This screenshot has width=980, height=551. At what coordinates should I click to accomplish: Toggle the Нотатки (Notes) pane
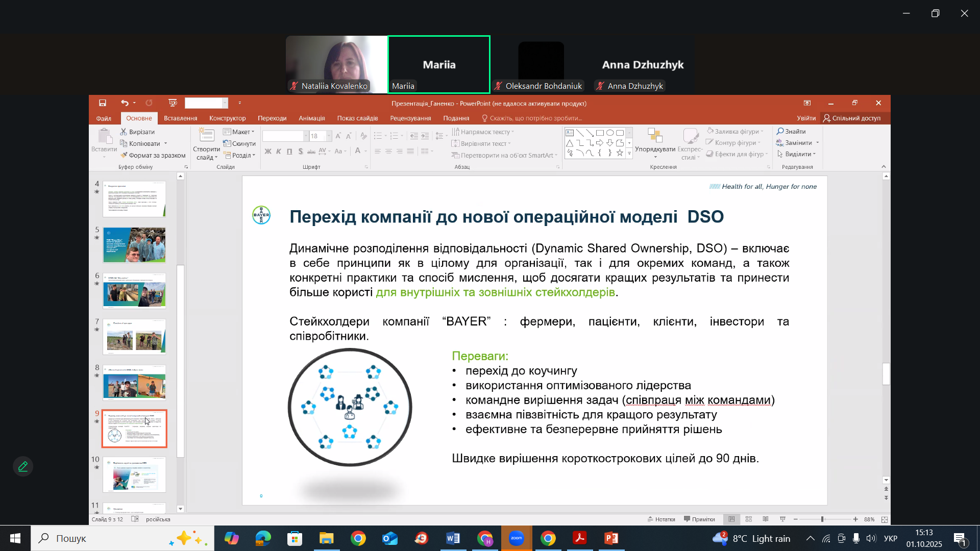661,519
